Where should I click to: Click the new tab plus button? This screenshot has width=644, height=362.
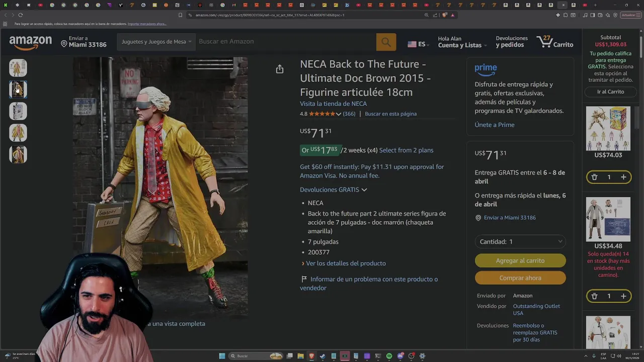pos(595,5)
